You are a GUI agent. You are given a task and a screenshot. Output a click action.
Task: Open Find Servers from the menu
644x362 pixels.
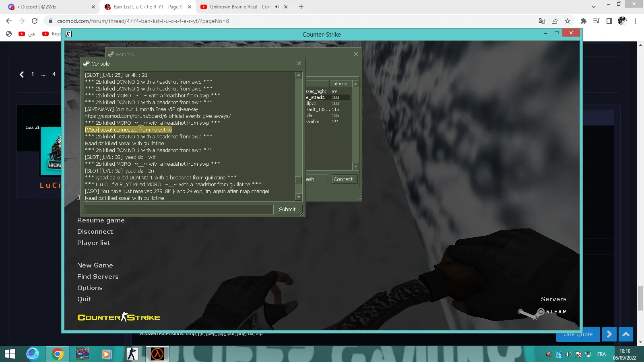click(x=98, y=277)
